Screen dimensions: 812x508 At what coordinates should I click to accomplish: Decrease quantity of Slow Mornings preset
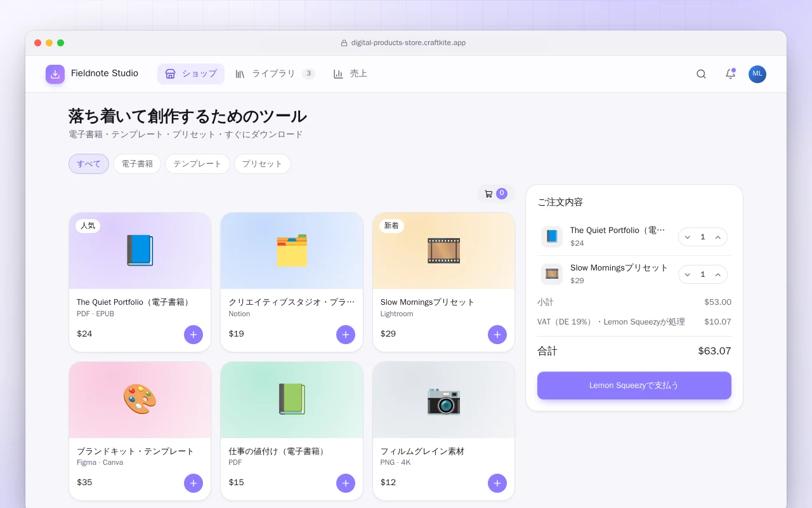688,274
